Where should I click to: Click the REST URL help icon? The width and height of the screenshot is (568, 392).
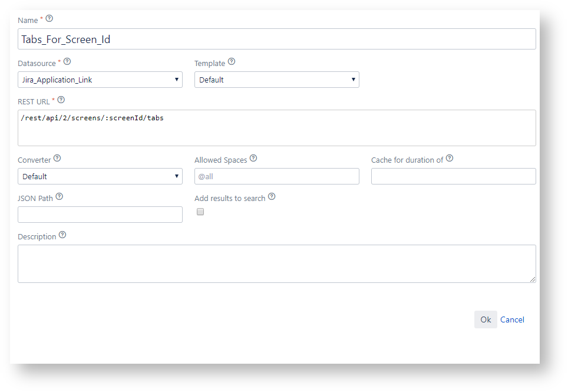click(x=61, y=100)
